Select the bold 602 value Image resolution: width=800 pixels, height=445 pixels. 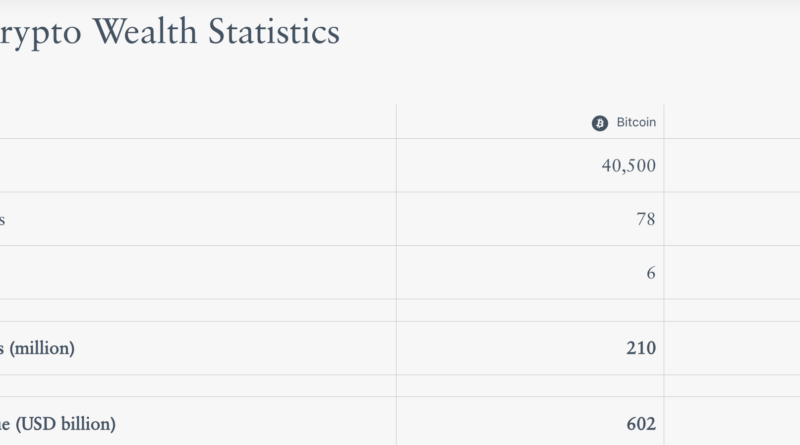[641, 424]
